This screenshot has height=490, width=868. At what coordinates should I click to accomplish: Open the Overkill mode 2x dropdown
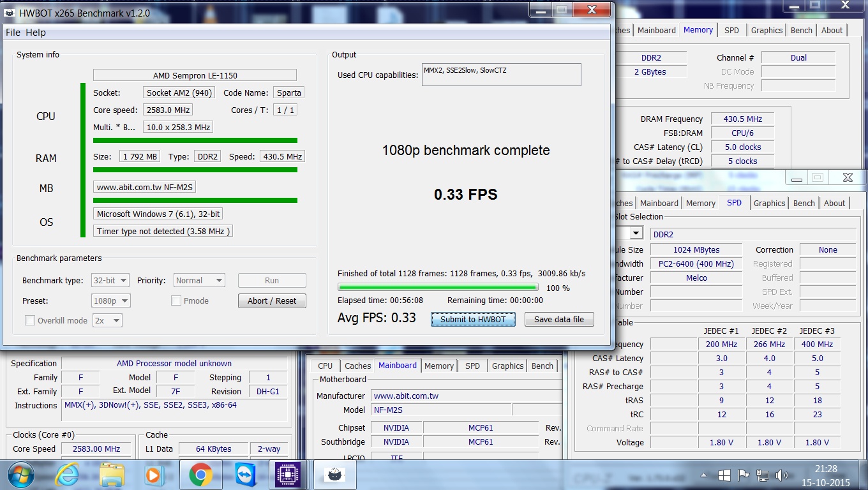tap(107, 320)
